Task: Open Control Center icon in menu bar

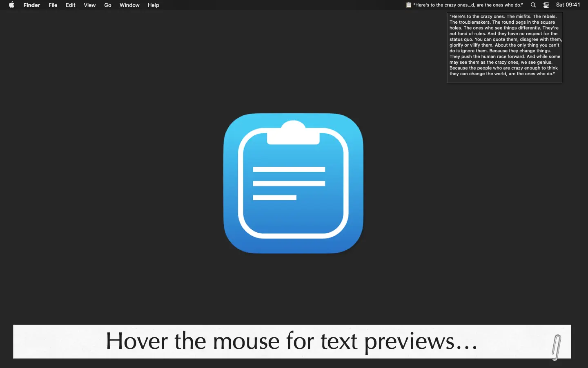Action: click(546, 5)
